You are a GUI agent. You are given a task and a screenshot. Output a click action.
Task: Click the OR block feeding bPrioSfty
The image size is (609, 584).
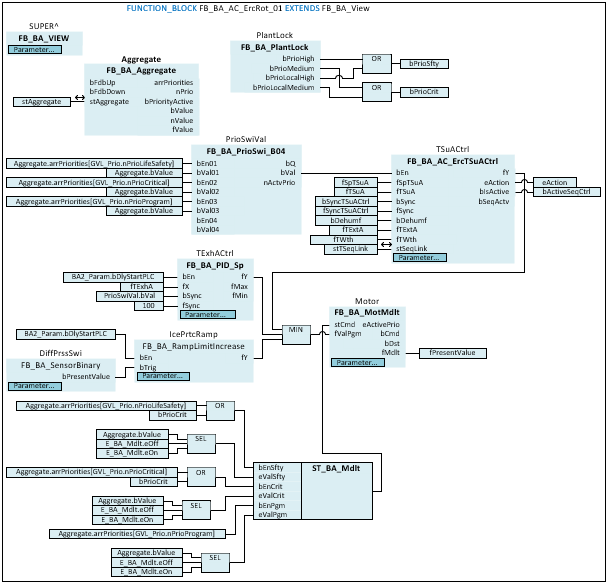[x=376, y=64]
